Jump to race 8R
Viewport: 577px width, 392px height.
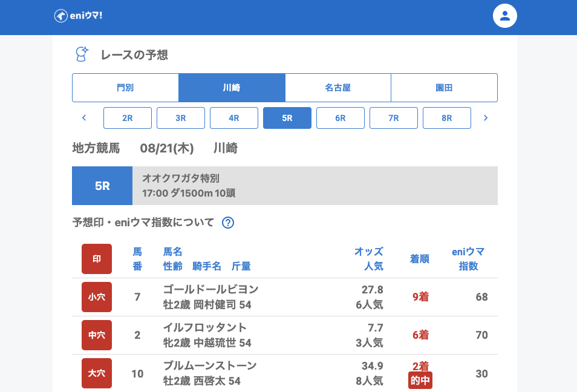click(447, 118)
